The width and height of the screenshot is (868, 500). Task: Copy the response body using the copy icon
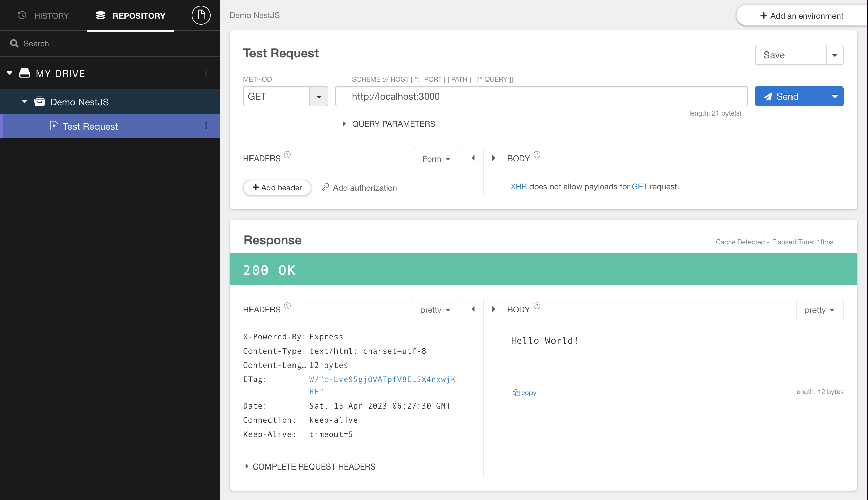pyautogui.click(x=516, y=393)
